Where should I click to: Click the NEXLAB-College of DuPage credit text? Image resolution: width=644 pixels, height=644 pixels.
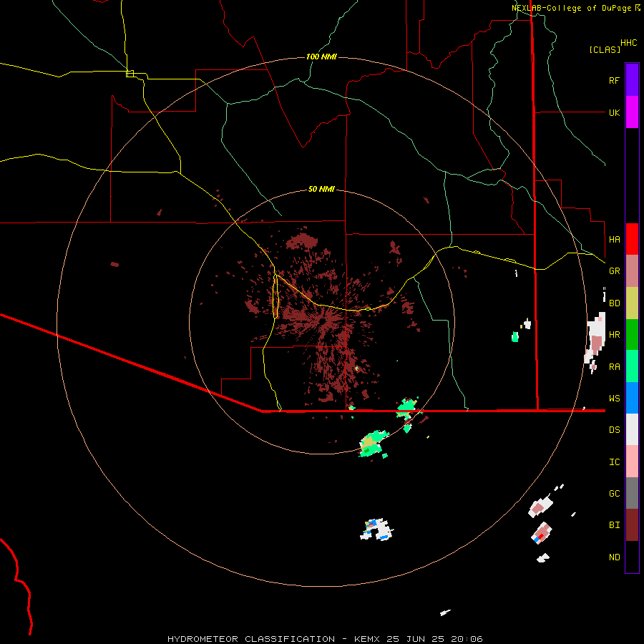[x=576, y=8]
